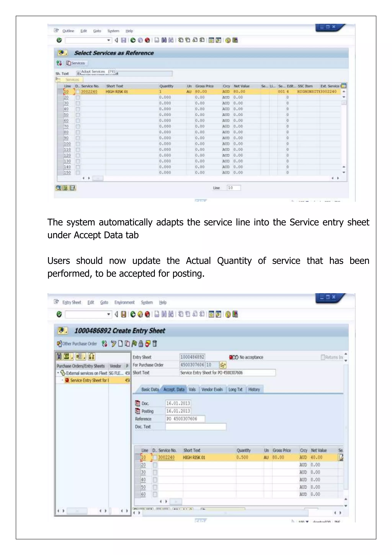This screenshot has width=392, height=555.
Task: Click the Revoke Acceptance red flag icon
Action: click(148, 343)
